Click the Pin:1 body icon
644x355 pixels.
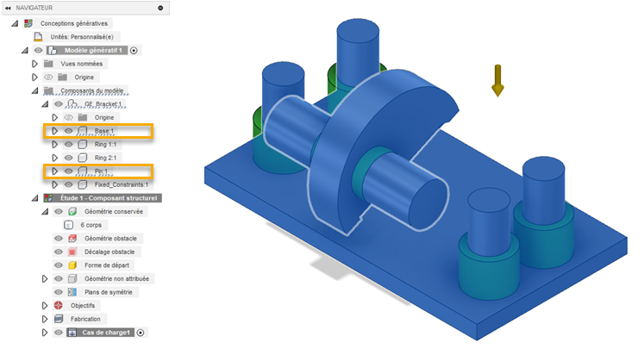tap(82, 171)
